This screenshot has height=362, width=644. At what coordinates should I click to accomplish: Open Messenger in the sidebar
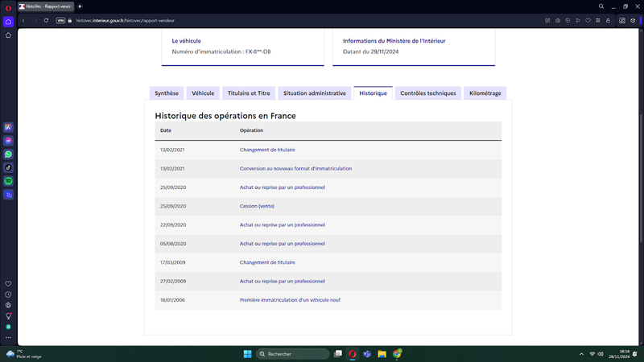[8, 141]
